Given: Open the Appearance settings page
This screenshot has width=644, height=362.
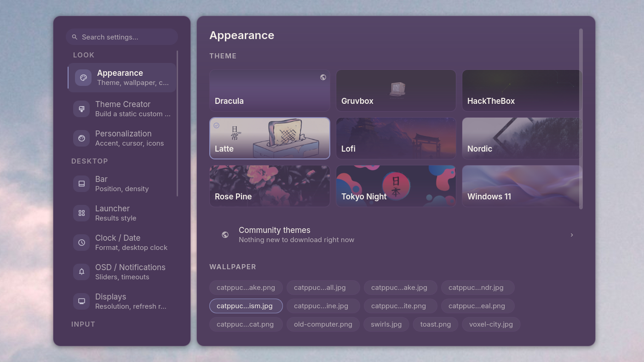Looking at the screenshot, I should tap(122, 78).
